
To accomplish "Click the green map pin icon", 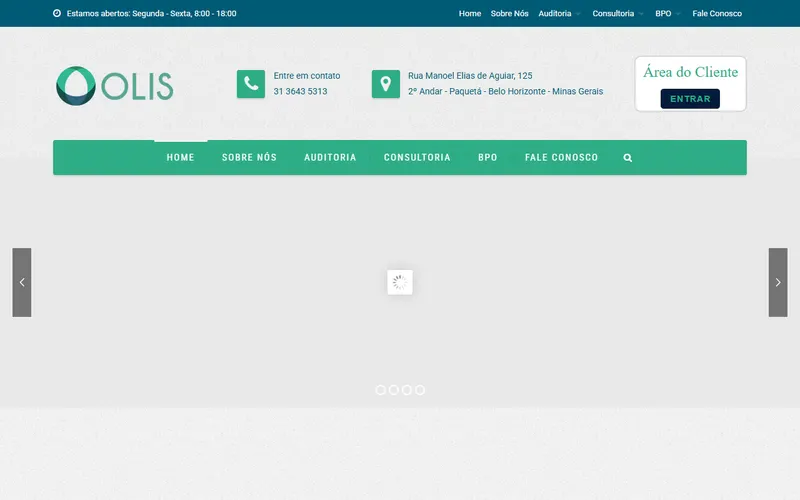I will (x=386, y=84).
